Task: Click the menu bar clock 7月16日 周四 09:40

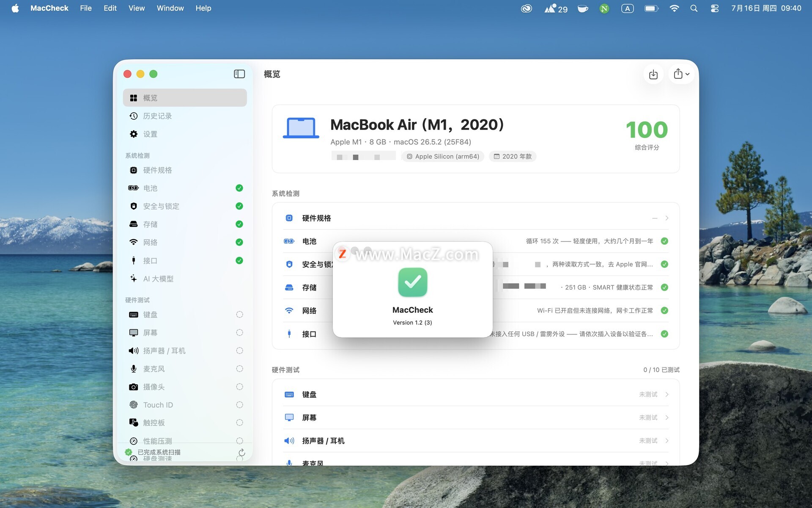Action: 766,8
